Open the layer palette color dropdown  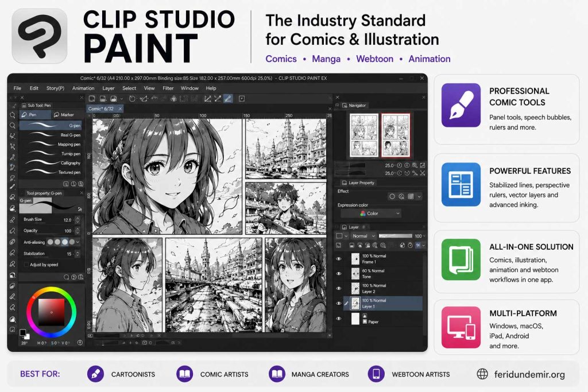tap(342, 236)
